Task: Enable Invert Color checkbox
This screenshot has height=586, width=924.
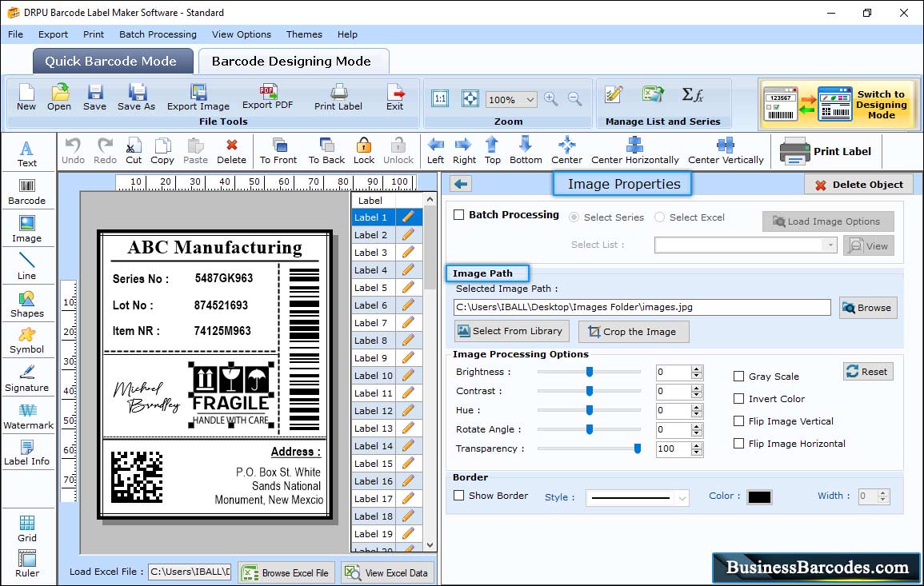Action: 738,399
